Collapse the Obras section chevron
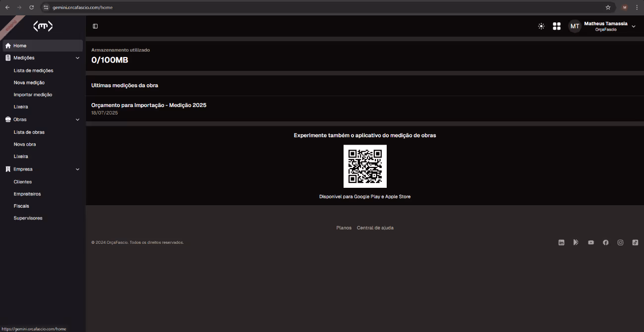The height and width of the screenshot is (332, 644). pos(77,119)
